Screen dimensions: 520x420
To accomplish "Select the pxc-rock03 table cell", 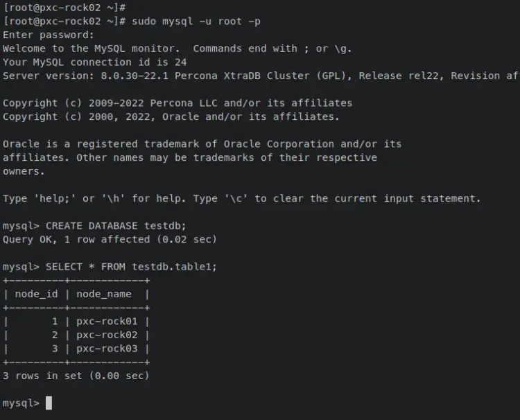I will (107, 349).
